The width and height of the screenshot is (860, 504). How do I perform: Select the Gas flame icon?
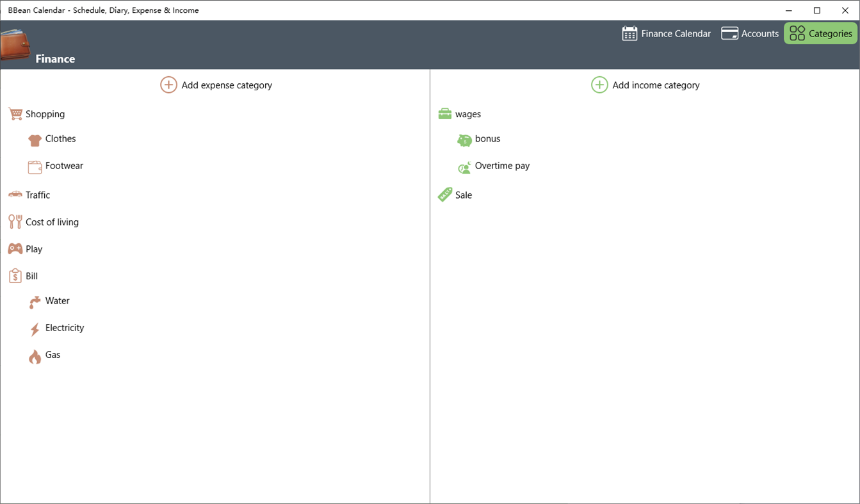(x=35, y=355)
